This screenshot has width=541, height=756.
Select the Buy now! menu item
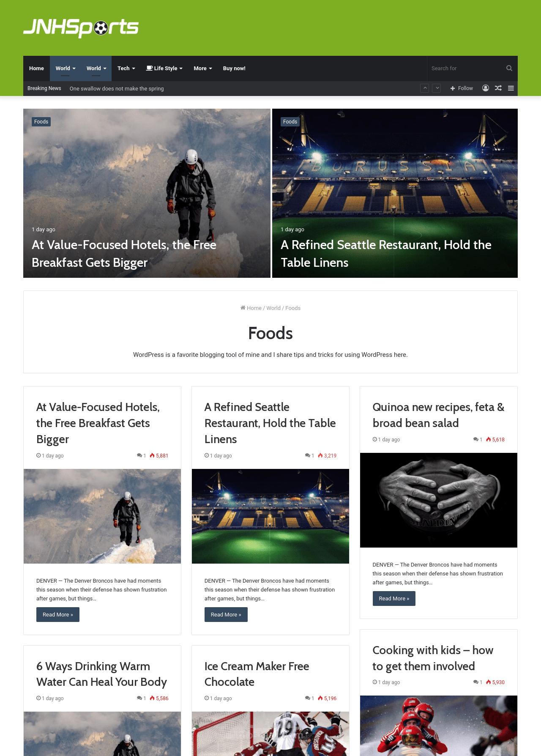tap(234, 68)
